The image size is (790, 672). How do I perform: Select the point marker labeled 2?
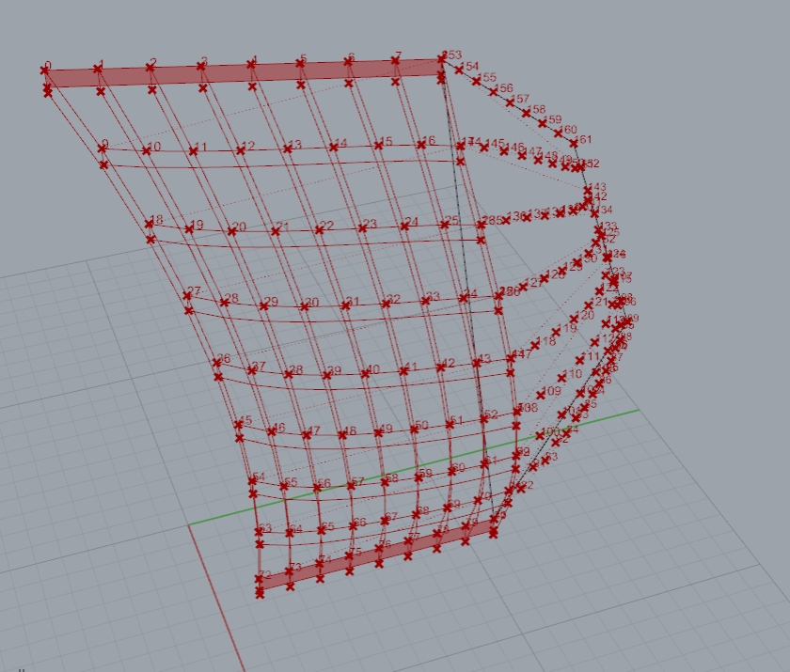[x=150, y=67]
